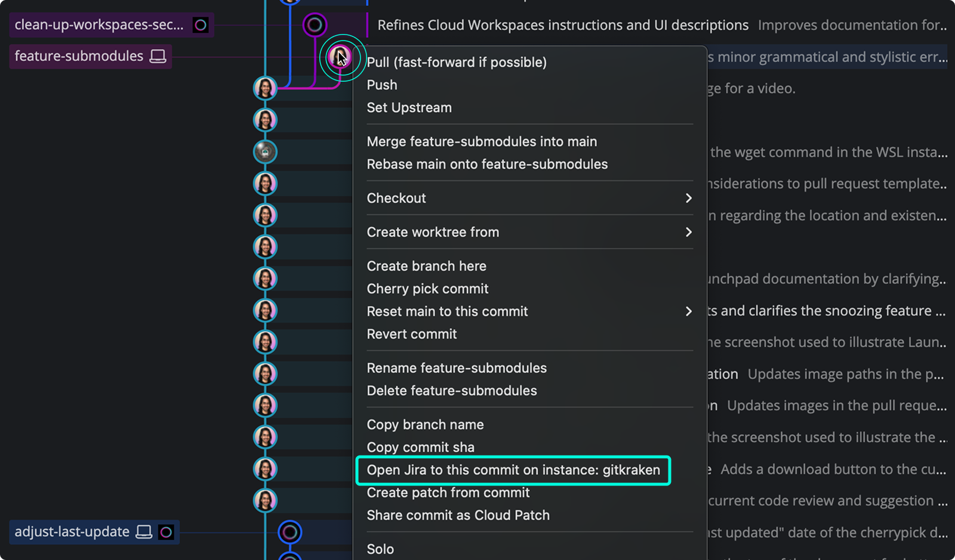
Task: Select the purple commit node of clean-up-workspaces-sec
Action: [x=315, y=25]
